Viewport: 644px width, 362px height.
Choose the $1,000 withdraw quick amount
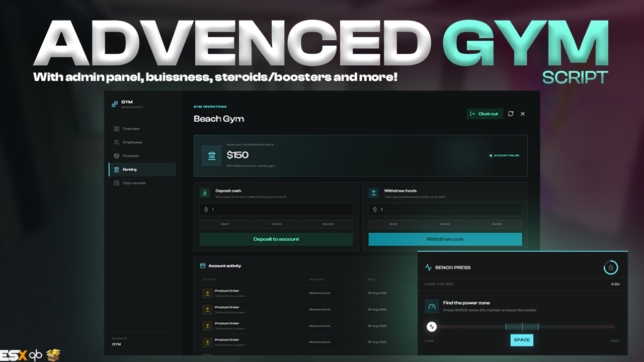(445, 224)
